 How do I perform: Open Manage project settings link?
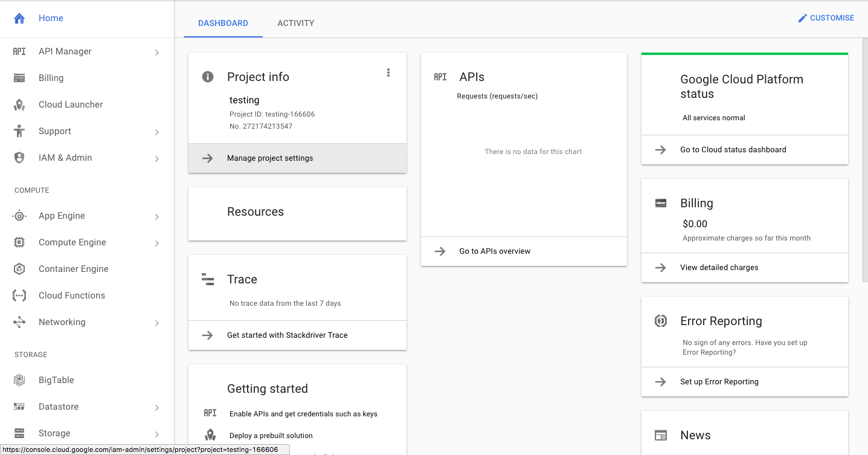[297, 158]
